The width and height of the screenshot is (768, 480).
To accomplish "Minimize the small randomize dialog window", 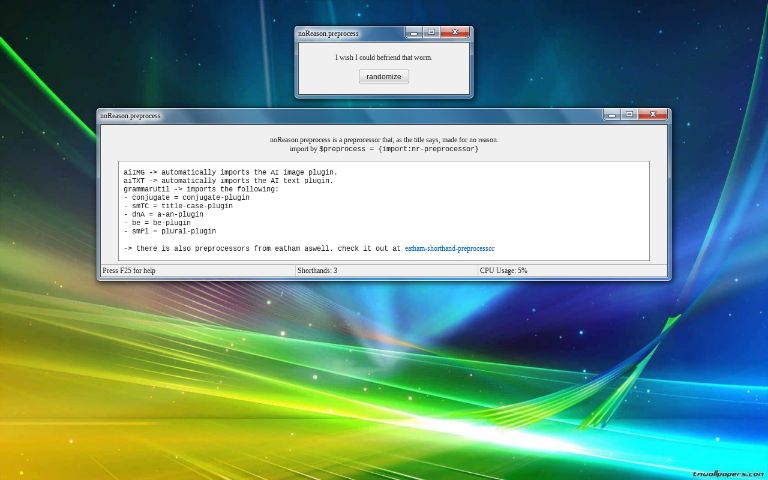I will click(414, 33).
